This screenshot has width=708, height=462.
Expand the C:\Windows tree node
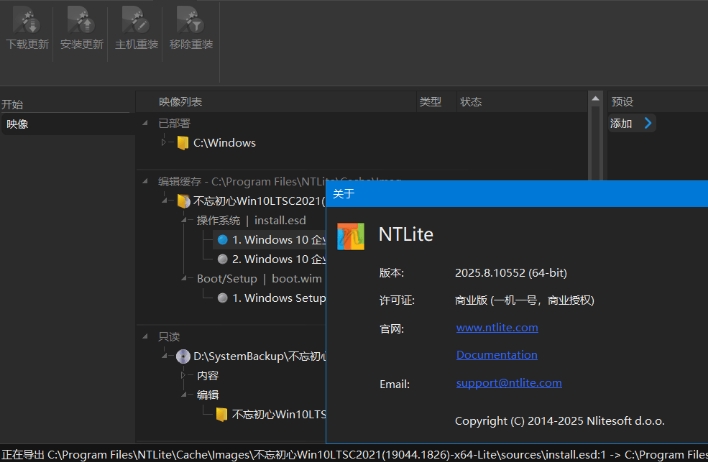coord(164,143)
